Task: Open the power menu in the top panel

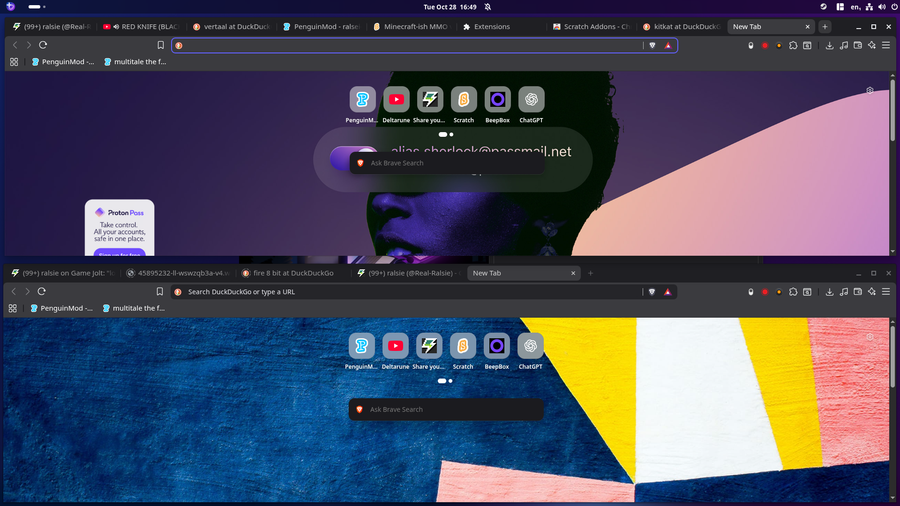Action: pyautogui.click(x=894, y=7)
